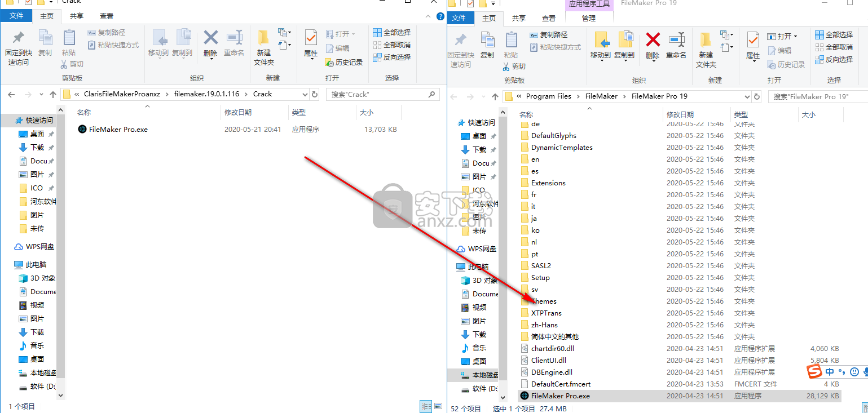Viewport: 868px width, 413px height.
Task: Select 共享 tab in Crack window
Action: click(x=77, y=16)
